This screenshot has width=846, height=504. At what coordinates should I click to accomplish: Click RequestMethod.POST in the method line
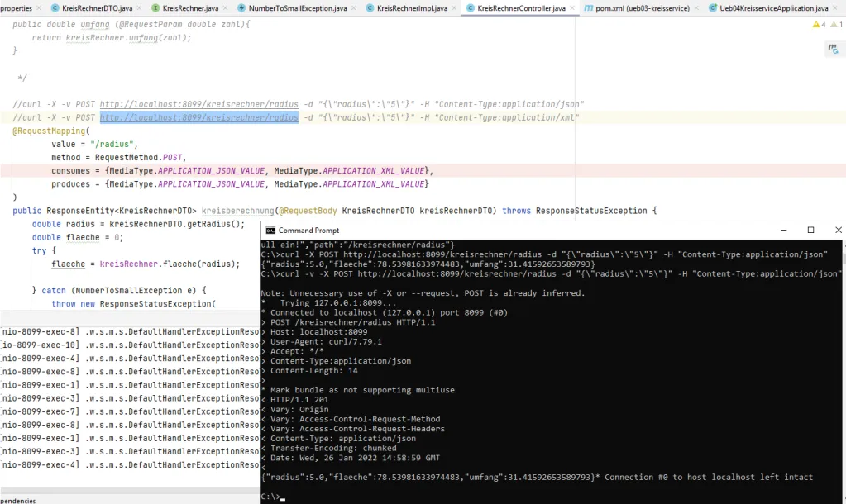coord(139,158)
